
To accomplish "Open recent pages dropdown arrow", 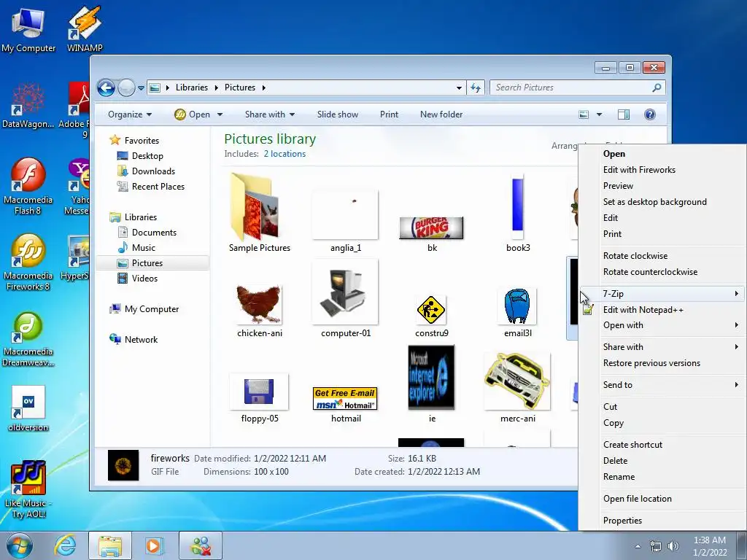I will point(141,88).
